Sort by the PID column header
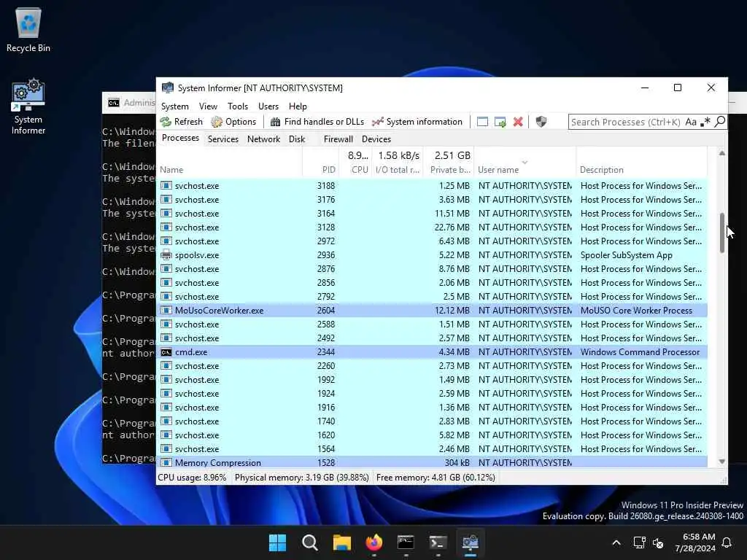This screenshot has height=560, width=747. point(321,163)
